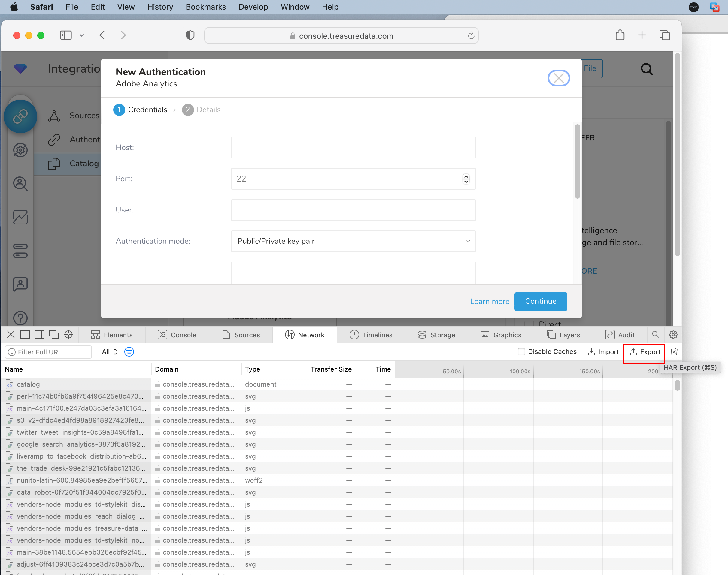Dock inspector to the side
The width and height of the screenshot is (728, 575).
(39, 334)
